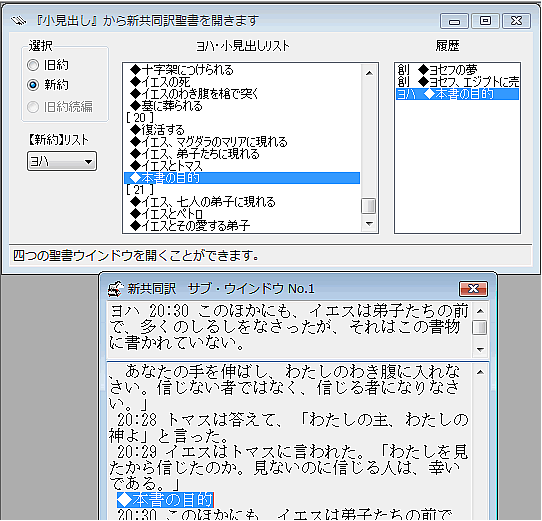
Task: Click the sub-window No.1 title bar icon
Action: click(x=115, y=289)
